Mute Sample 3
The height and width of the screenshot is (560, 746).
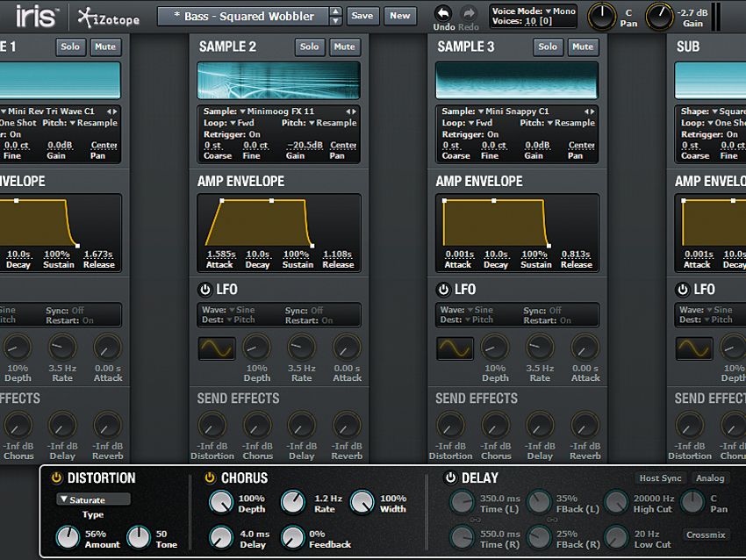pos(583,47)
